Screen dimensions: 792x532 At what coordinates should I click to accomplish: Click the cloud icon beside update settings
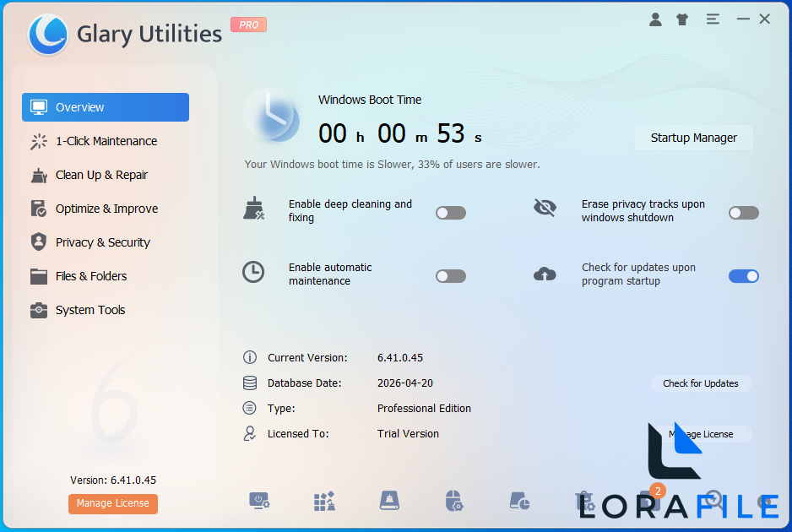[545, 274]
